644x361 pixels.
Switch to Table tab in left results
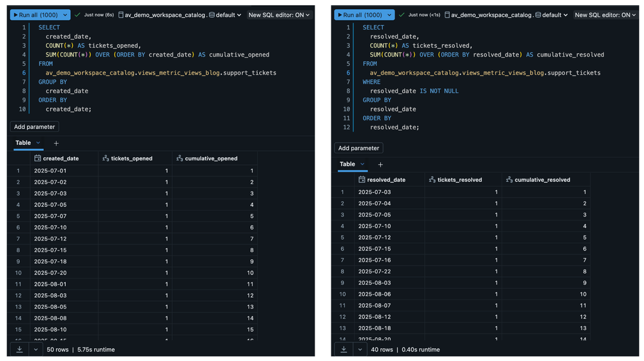[23, 143]
